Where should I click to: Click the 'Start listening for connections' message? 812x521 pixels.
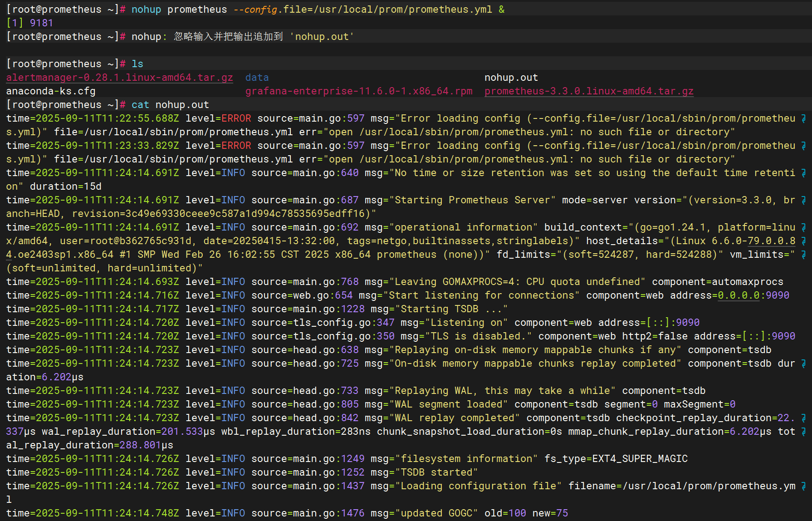(x=481, y=295)
